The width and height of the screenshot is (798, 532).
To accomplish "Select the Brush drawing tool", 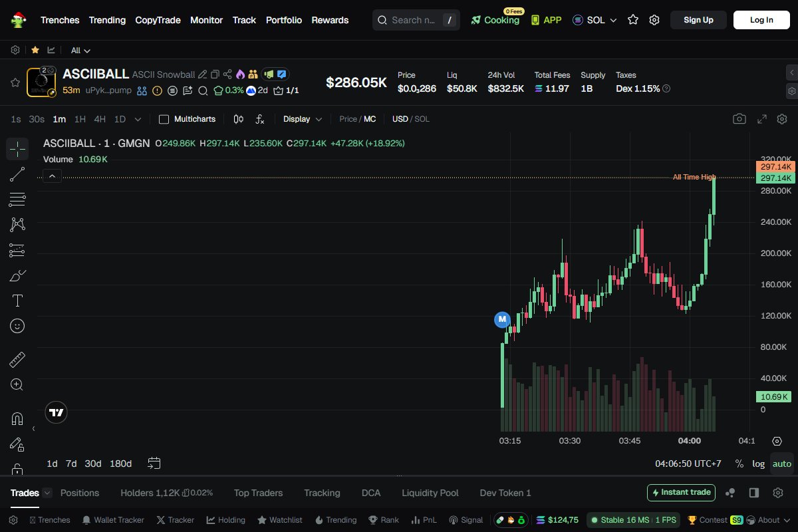I will (x=17, y=275).
